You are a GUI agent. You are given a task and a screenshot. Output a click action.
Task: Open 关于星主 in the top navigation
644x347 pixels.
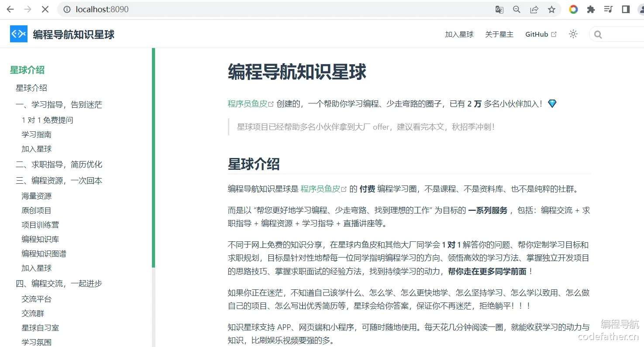499,34
